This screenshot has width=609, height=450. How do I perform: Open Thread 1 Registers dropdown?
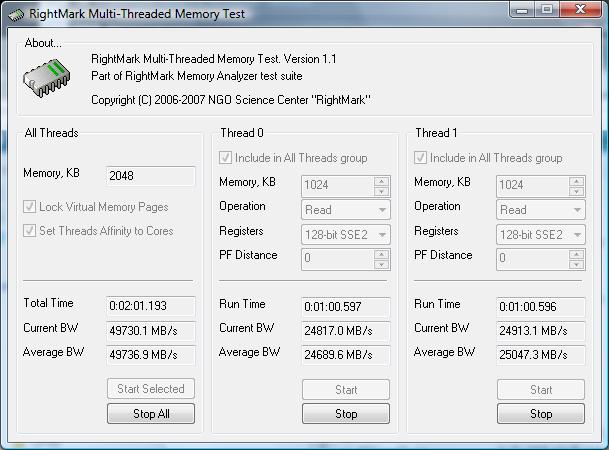541,235
